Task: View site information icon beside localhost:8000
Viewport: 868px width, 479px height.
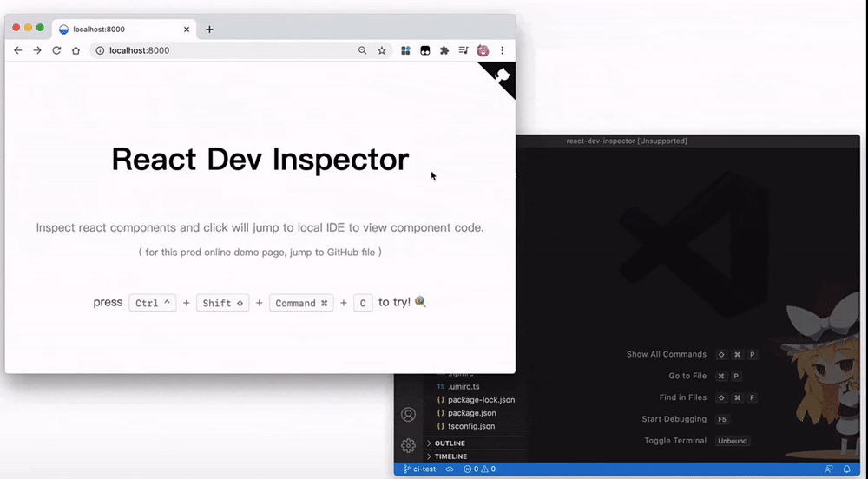Action: coord(100,50)
